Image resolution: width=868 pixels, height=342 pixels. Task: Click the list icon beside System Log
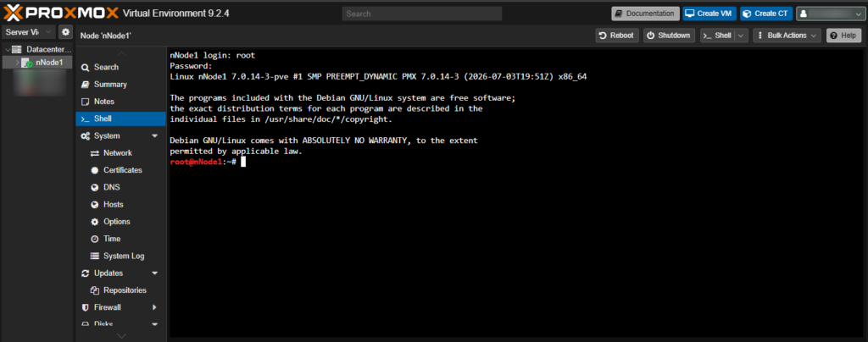[x=95, y=256]
